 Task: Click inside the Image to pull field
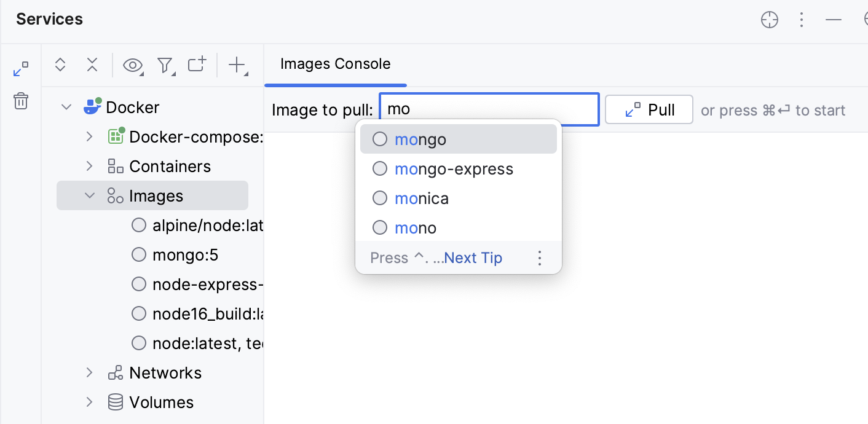(x=489, y=109)
